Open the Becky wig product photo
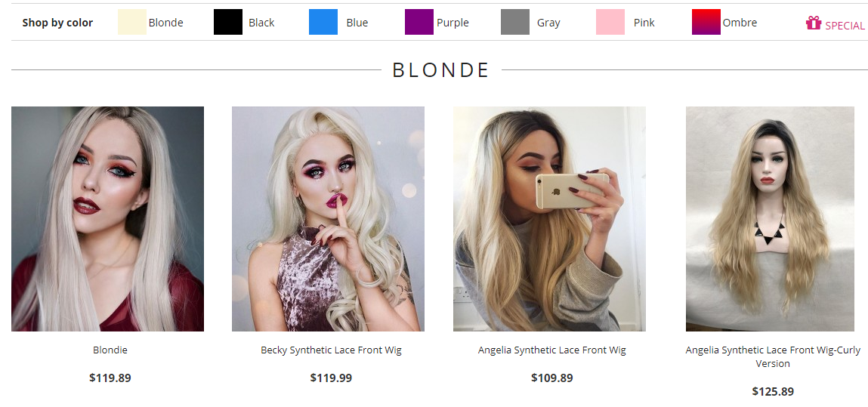The image size is (868, 407). coord(329,219)
